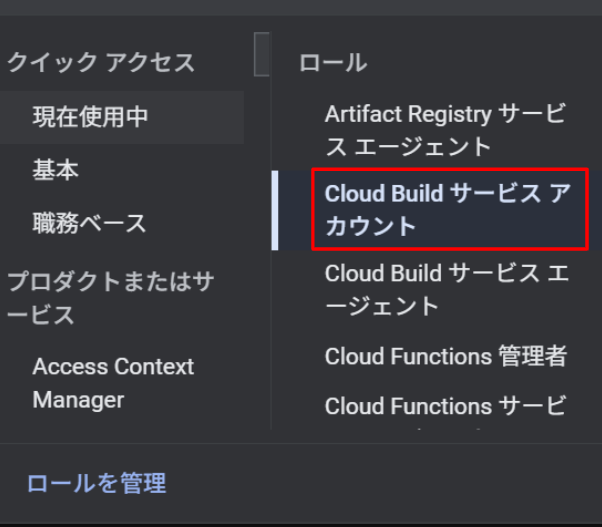Choose the 基本 role category
Image resolution: width=602 pixels, height=527 pixels.
56,170
